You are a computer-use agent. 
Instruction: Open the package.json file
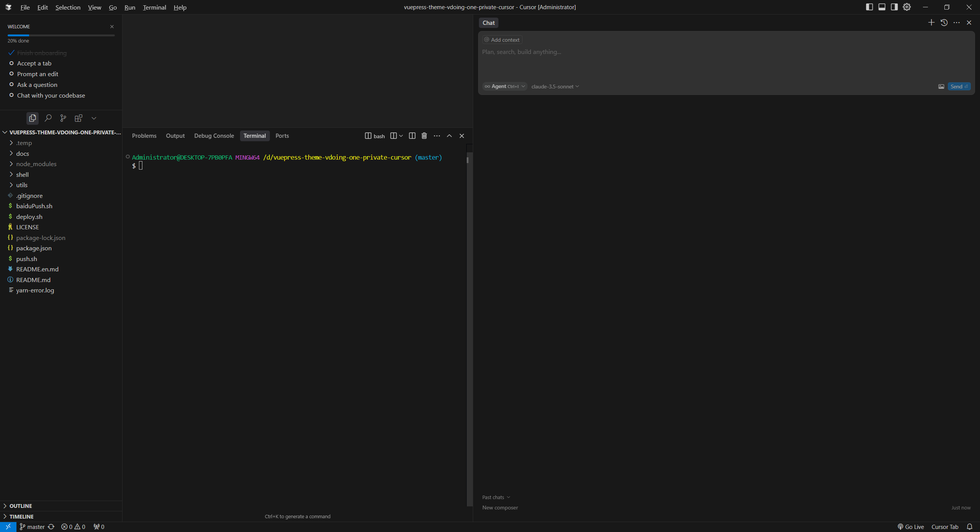(61, 248)
